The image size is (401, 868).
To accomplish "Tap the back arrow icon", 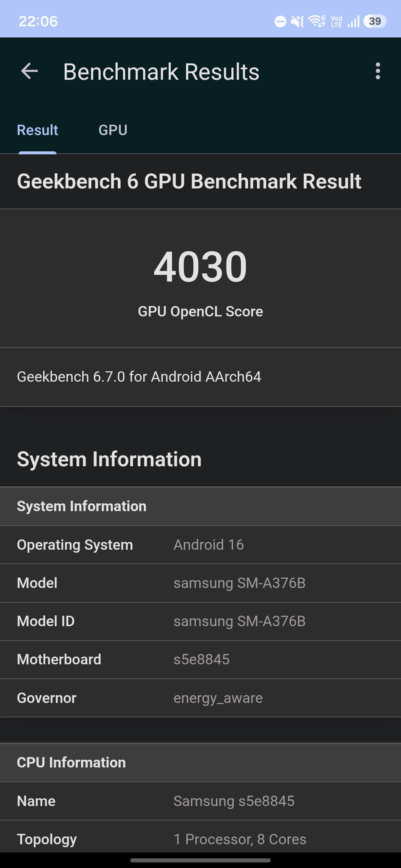I will coord(30,71).
